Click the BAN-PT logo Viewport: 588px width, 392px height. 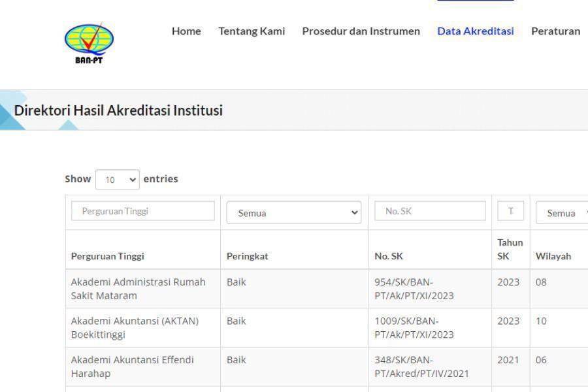click(89, 42)
